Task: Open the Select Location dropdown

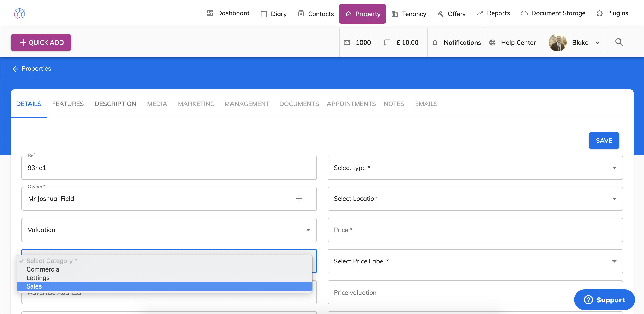Action: coord(475,199)
